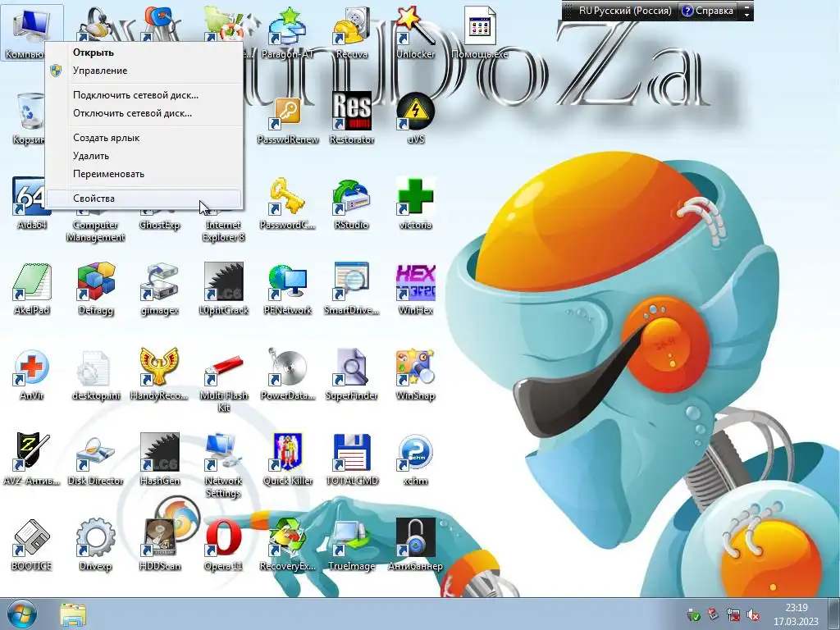Select Переименовать menu entry
The image size is (840, 630).
click(144, 174)
